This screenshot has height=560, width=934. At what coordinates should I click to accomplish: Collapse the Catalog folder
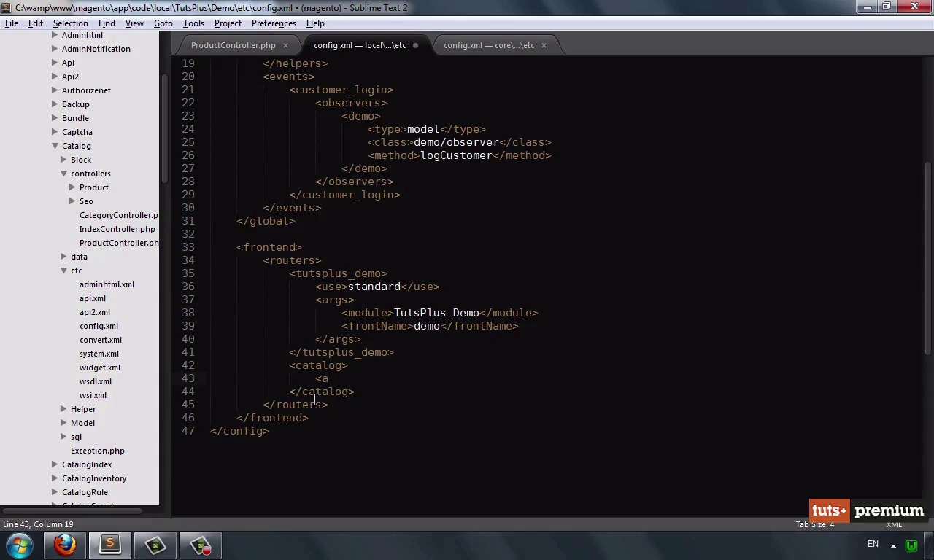pyautogui.click(x=55, y=146)
